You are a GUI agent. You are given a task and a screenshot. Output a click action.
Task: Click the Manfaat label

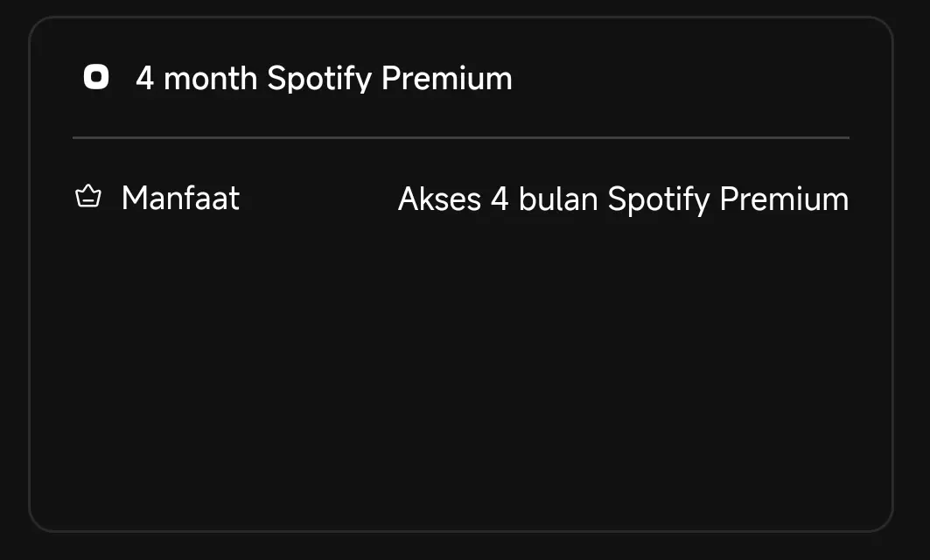(x=180, y=198)
